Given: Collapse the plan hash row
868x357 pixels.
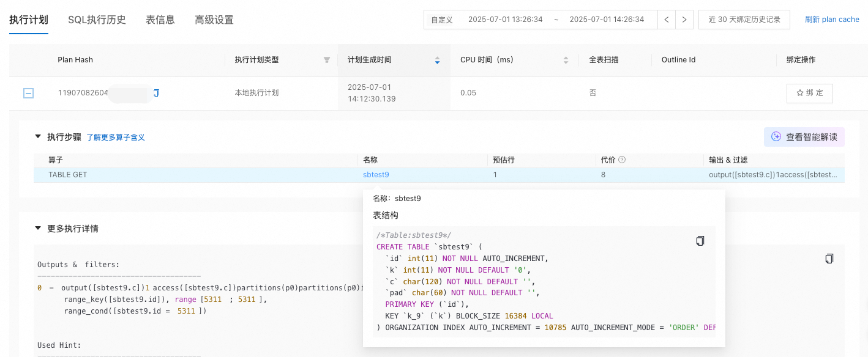Looking at the screenshot, I should pos(28,93).
